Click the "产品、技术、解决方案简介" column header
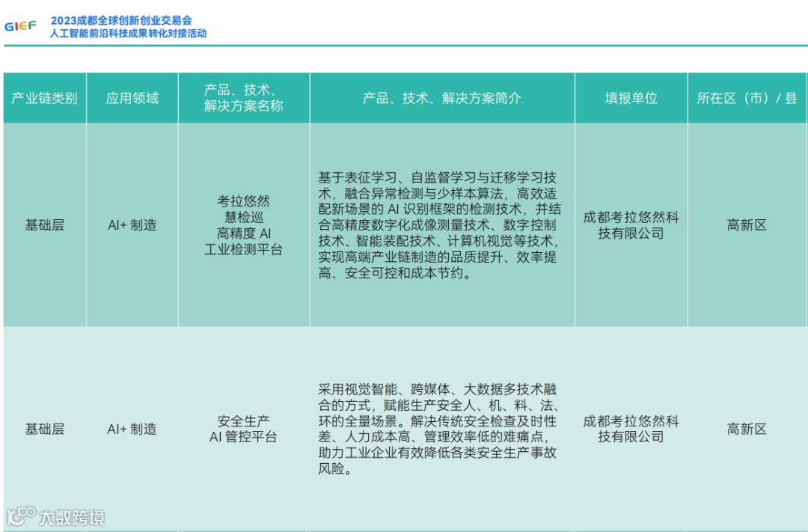Image resolution: width=808 pixels, height=532 pixels. (x=442, y=98)
